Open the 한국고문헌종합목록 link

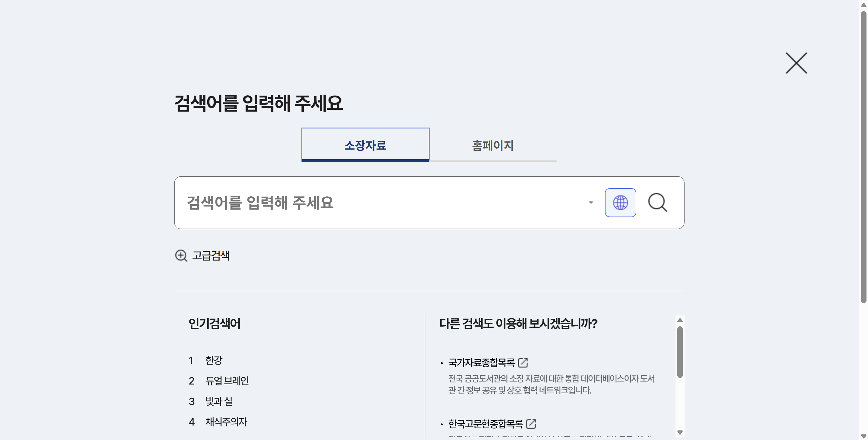(x=485, y=423)
